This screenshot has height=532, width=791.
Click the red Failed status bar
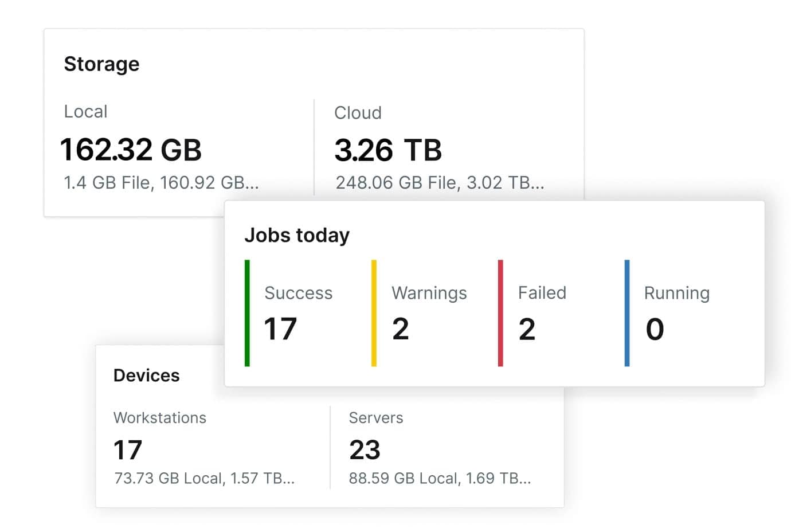(x=500, y=312)
